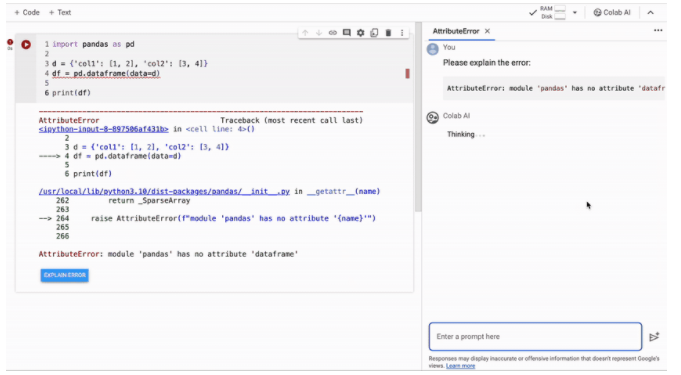Viewport: 681px width, 375px height.
Task: Click the red error indicator beside run button
Action: [10, 43]
